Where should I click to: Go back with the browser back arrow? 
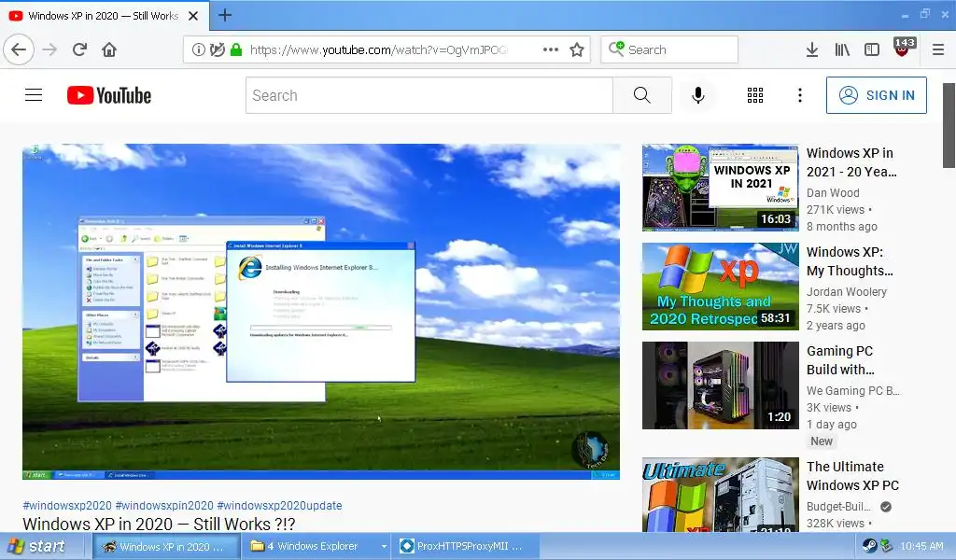(19, 50)
